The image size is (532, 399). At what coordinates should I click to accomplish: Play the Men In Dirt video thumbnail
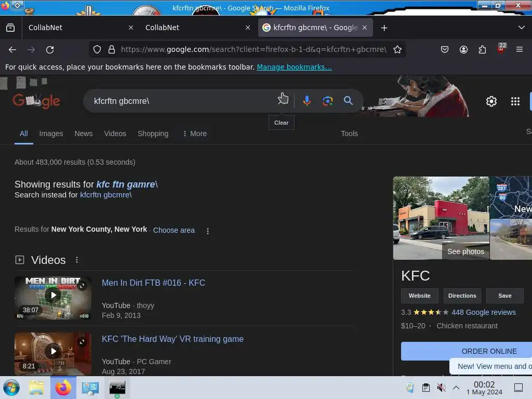click(53, 298)
